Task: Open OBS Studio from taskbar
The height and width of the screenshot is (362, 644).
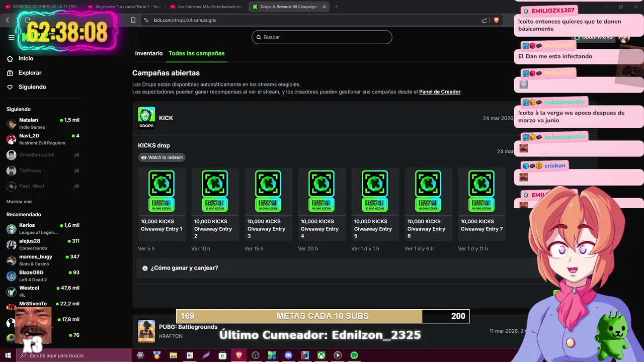Action: (x=255, y=355)
